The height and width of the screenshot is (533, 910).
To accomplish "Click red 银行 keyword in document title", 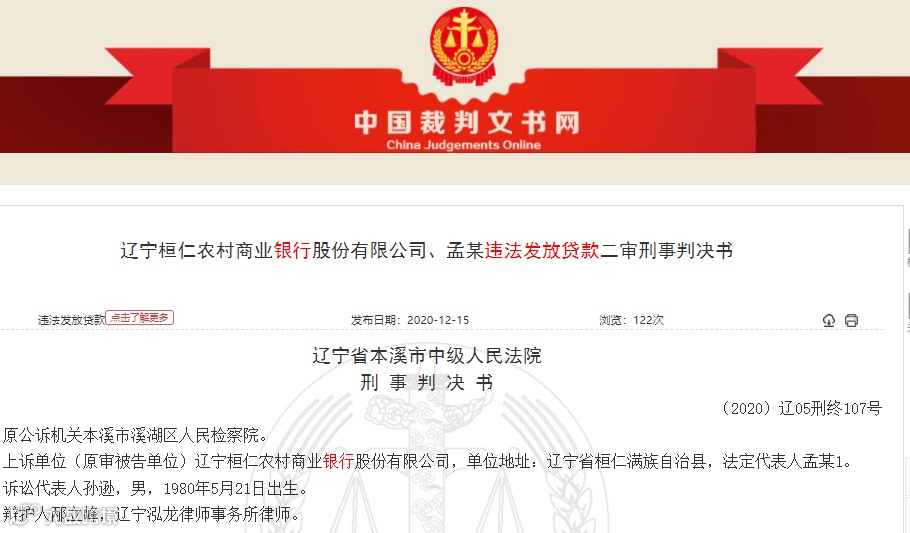I will [292, 250].
